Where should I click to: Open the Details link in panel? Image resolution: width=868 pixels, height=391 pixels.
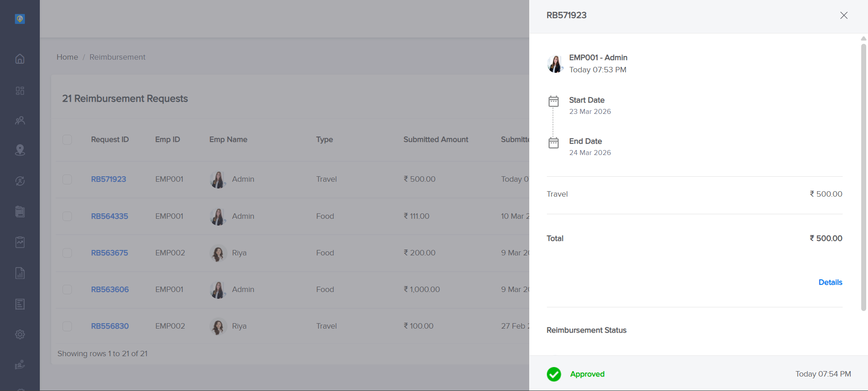click(x=830, y=282)
